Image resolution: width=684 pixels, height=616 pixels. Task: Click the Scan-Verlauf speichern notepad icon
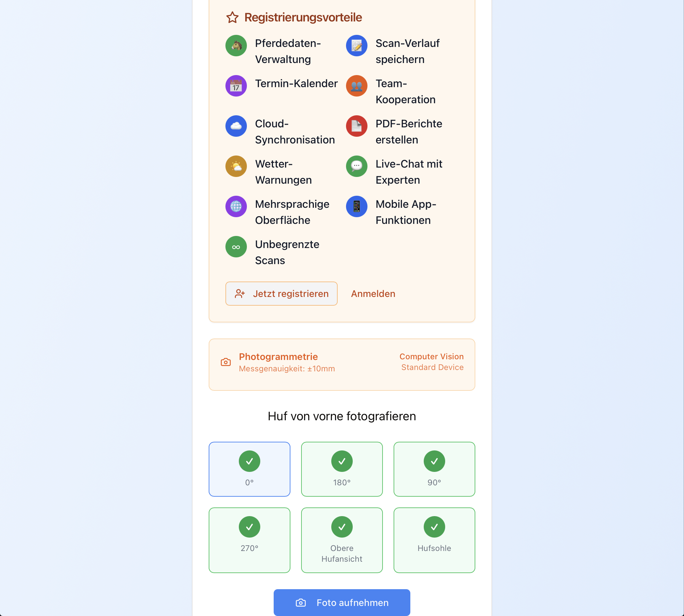coord(356,46)
